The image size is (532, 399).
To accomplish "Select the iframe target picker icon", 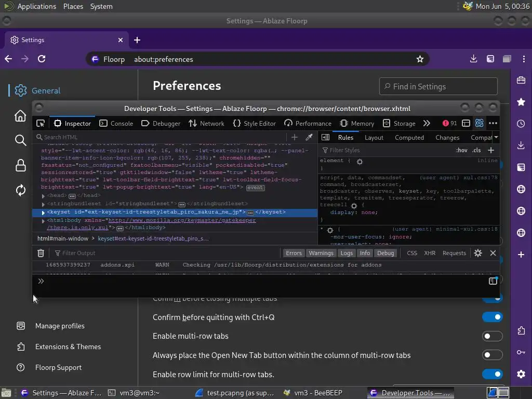I will (479, 124).
